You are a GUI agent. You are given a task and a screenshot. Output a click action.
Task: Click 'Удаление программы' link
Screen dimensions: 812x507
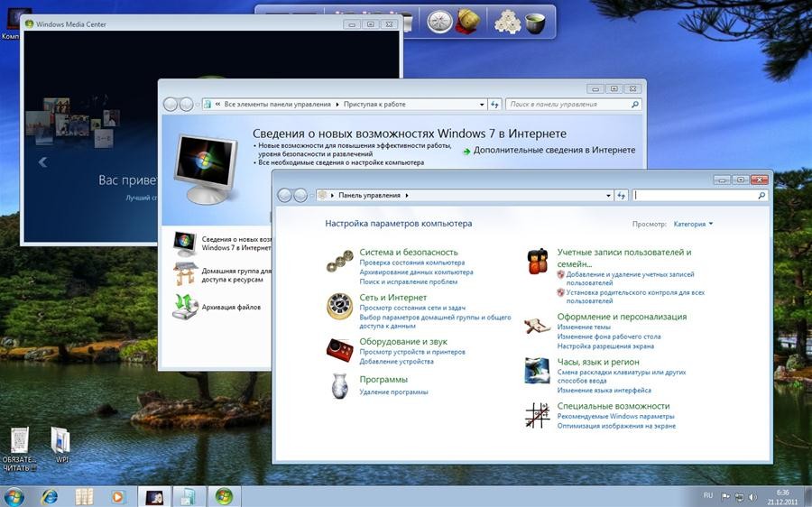pyautogui.click(x=393, y=392)
